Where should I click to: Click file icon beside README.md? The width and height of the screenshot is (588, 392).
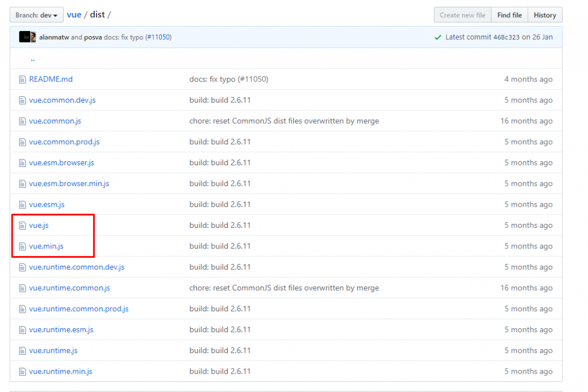(x=22, y=79)
